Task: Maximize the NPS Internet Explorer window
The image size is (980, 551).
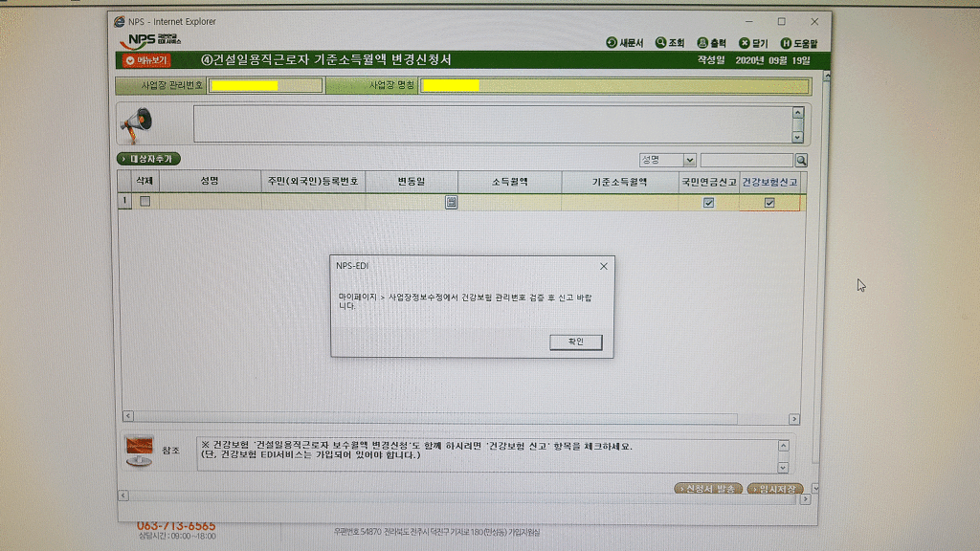Action: [x=781, y=21]
